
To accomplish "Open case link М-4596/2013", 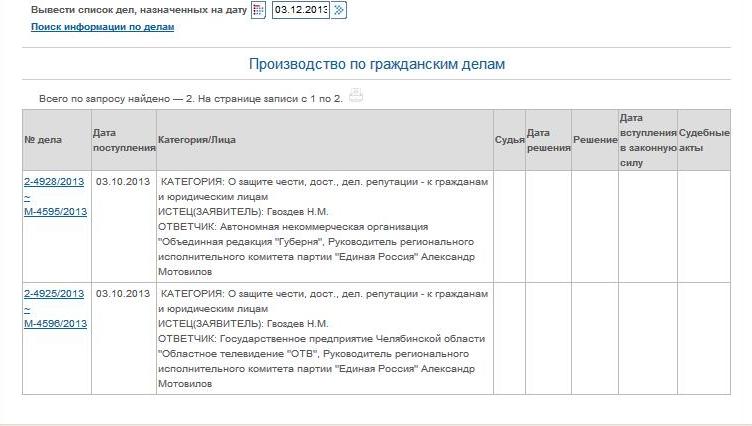I will (56, 324).
